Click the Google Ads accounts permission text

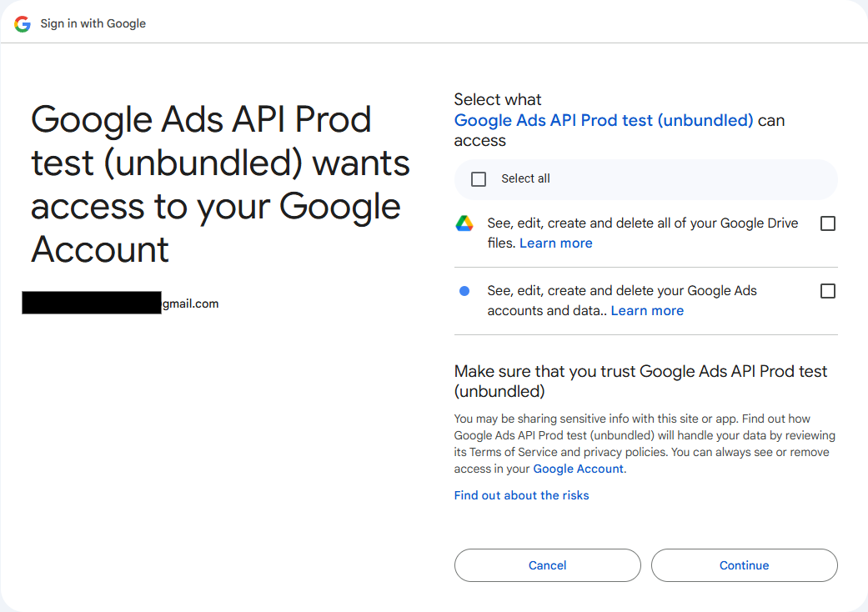coord(622,300)
